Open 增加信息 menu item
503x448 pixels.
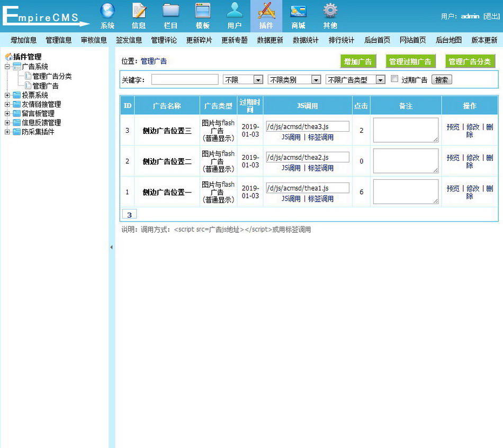tap(23, 40)
